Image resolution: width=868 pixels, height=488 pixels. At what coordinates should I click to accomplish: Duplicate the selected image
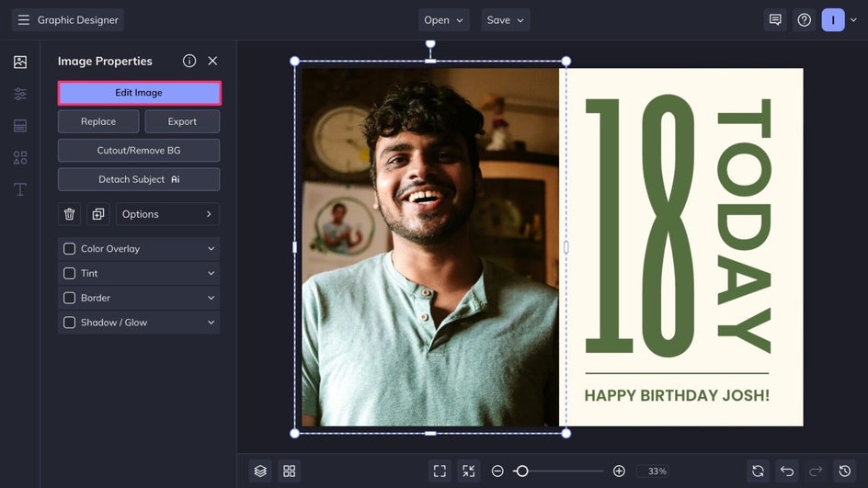[x=98, y=214]
